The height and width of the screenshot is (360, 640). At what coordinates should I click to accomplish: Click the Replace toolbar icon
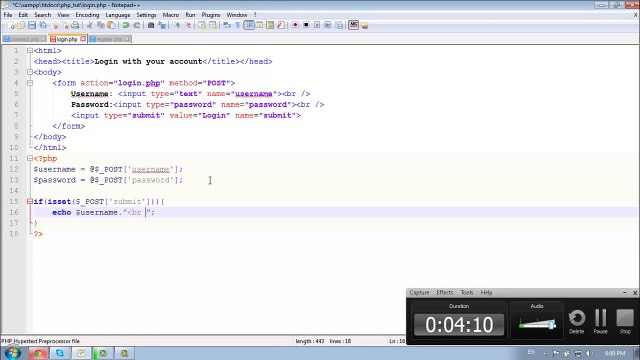click(162, 25)
